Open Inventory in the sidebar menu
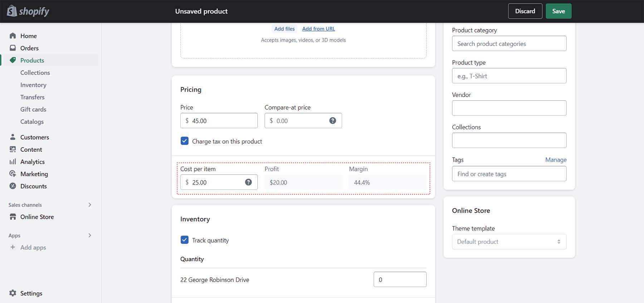The image size is (644, 303). coord(33,85)
